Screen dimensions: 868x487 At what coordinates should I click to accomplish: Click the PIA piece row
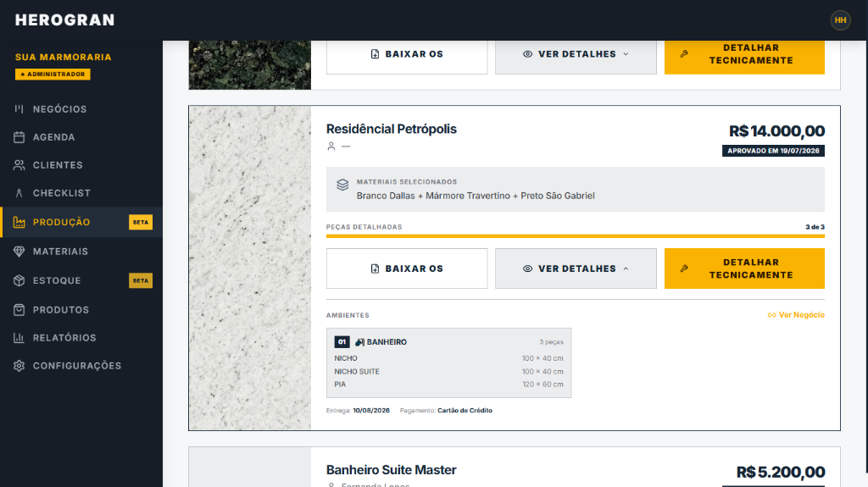(449, 384)
